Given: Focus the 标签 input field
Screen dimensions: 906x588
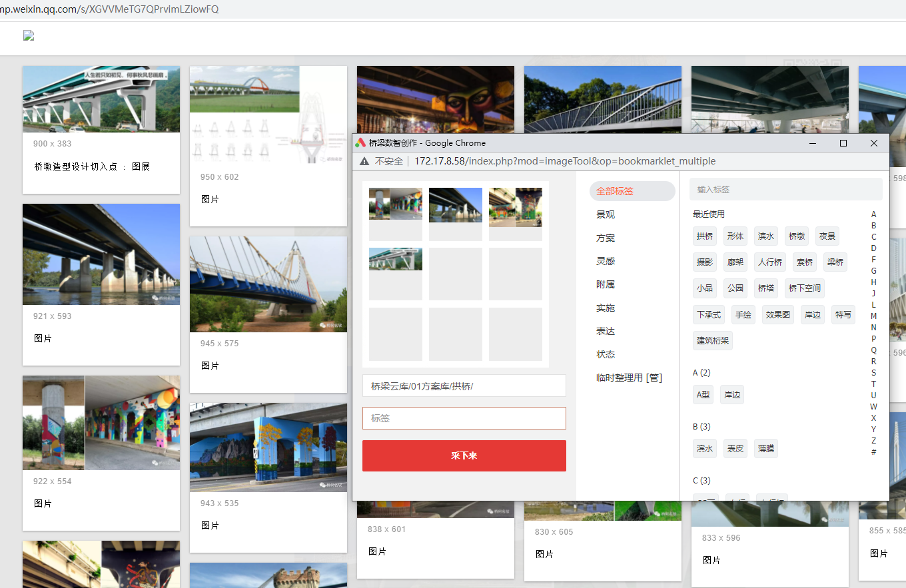Looking at the screenshot, I should (x=464, y=418).
